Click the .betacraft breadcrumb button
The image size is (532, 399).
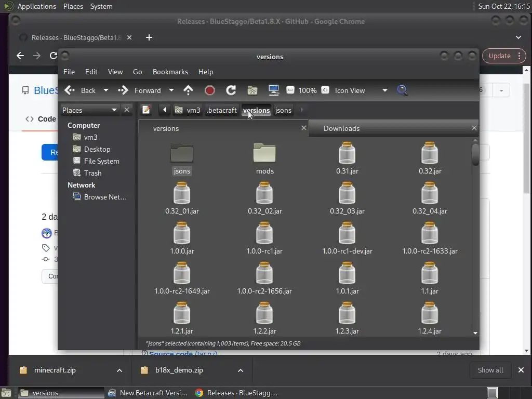point(222,110)
